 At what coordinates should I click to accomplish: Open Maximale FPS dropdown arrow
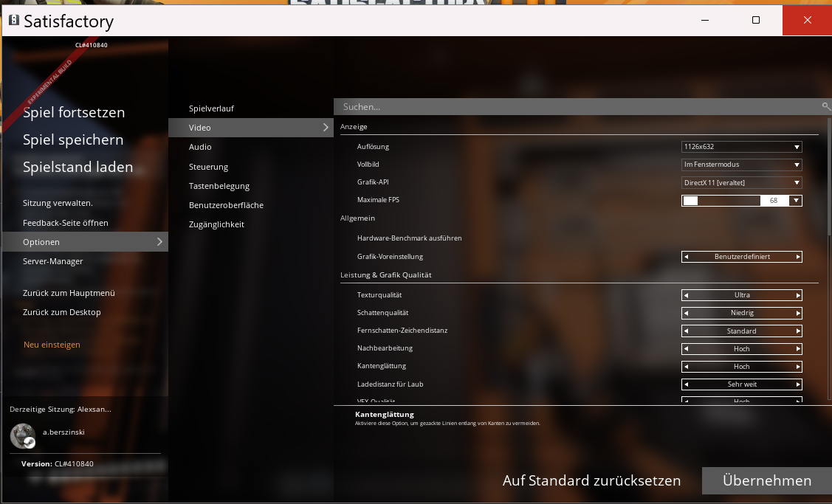coord(795,201)
